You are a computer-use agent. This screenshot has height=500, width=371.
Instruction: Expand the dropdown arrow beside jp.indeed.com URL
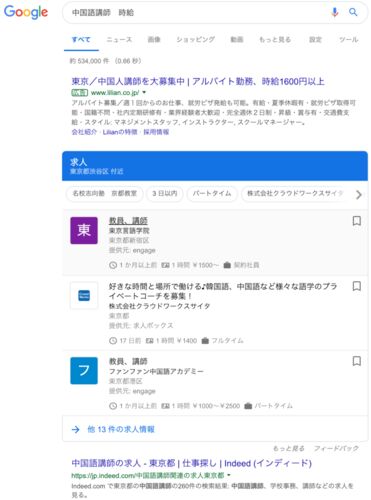[229, 475]
